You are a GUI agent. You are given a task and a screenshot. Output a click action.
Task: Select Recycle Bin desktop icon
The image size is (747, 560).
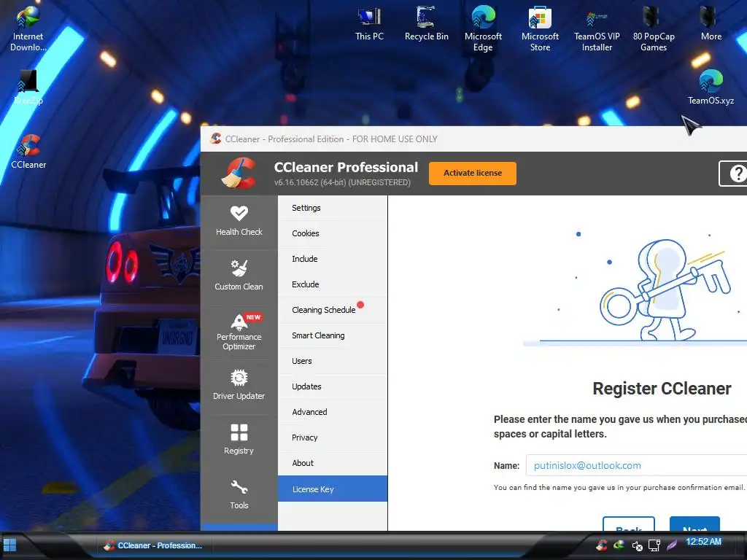click(426, 24)
